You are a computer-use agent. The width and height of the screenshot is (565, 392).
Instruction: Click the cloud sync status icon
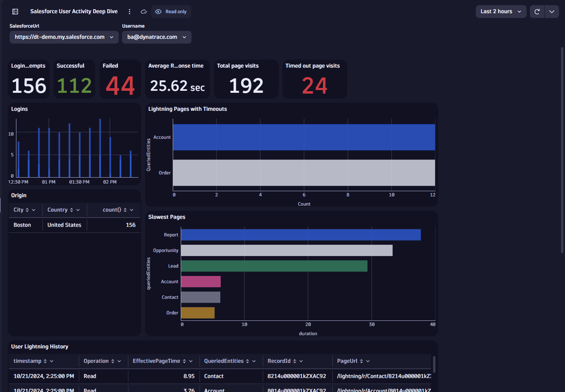pyautogui.click(x=144, y=12)
